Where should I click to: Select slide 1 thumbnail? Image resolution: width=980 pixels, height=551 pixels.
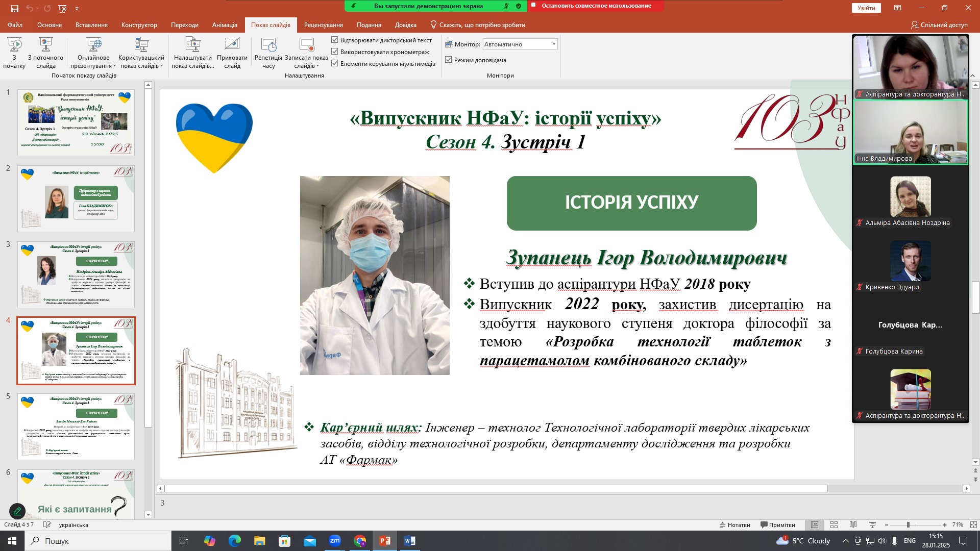coord(76,123)
